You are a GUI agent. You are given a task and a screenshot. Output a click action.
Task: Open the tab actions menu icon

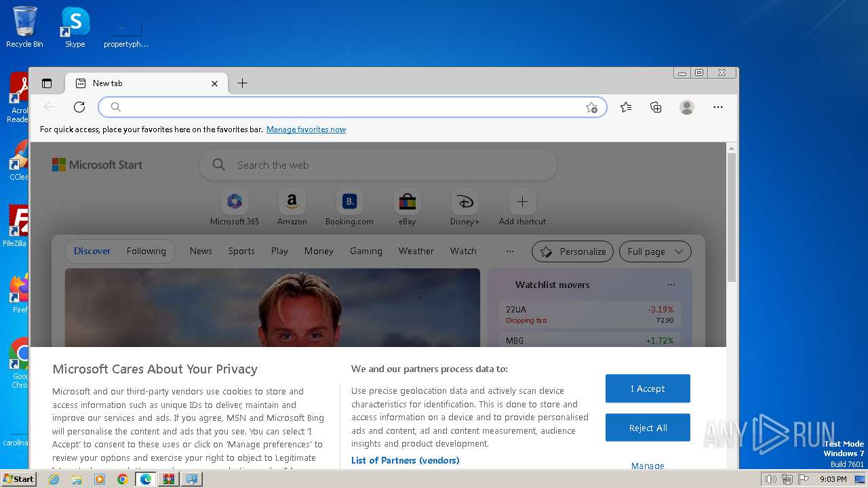47,83
